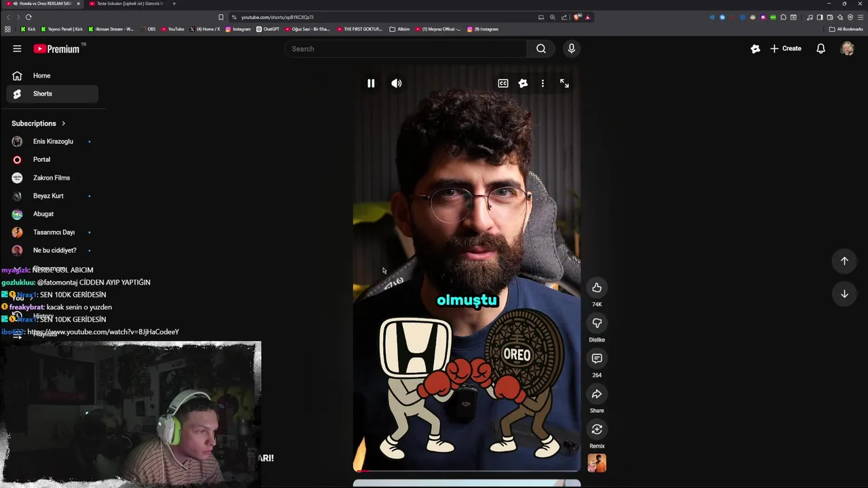Click the youtube.com address bar URL
868x488 pixels.
coord(277,17)
